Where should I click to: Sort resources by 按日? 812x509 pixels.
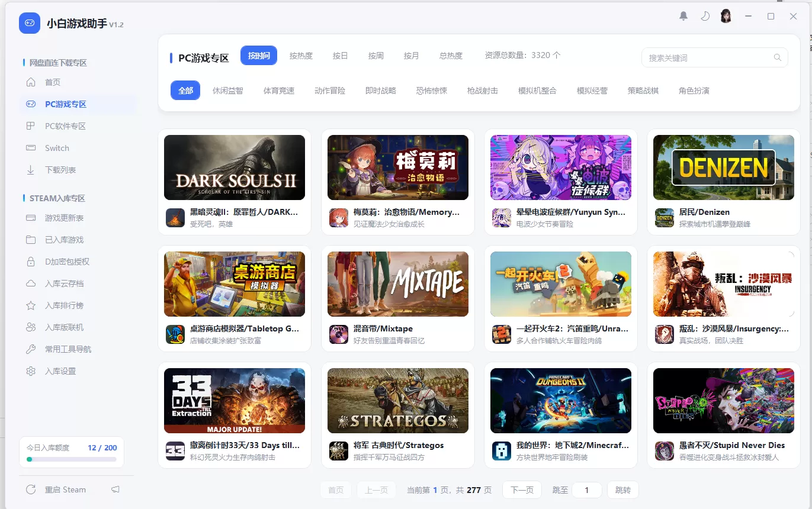340,56
